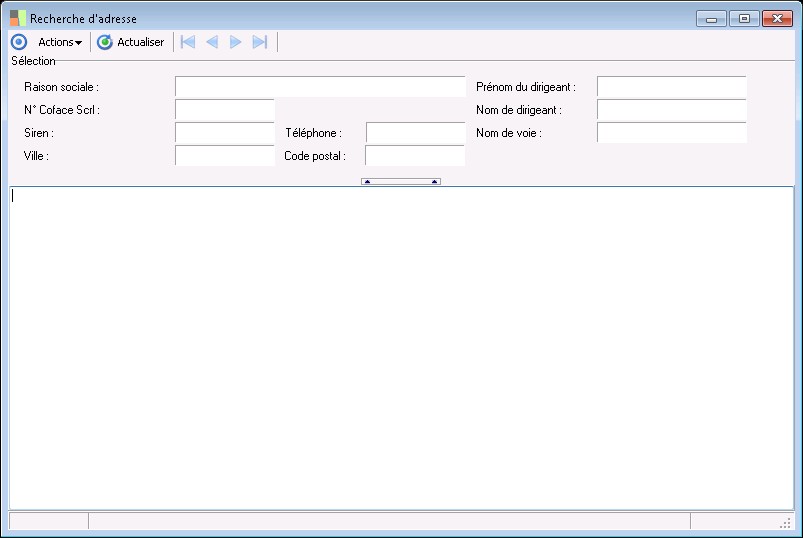803x538 pixels.
Task: Click the Actualiser refresh button
Action: click(x=131, y=42)
